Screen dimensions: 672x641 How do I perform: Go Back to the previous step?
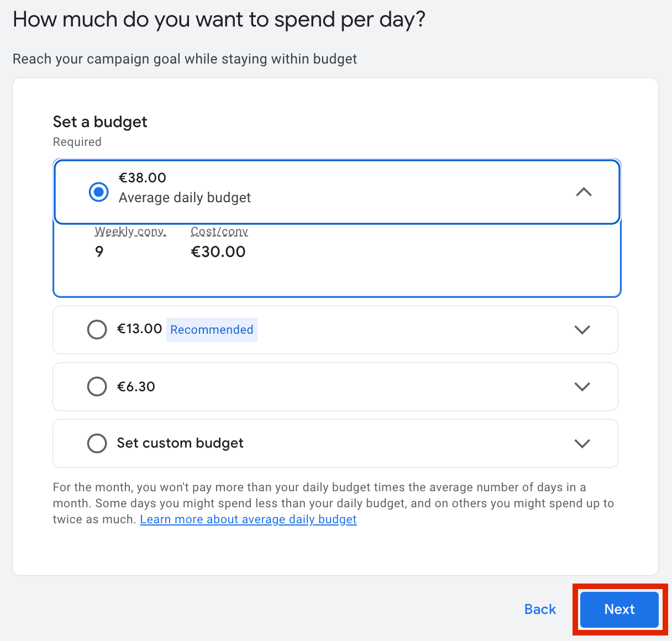[540, 610]
